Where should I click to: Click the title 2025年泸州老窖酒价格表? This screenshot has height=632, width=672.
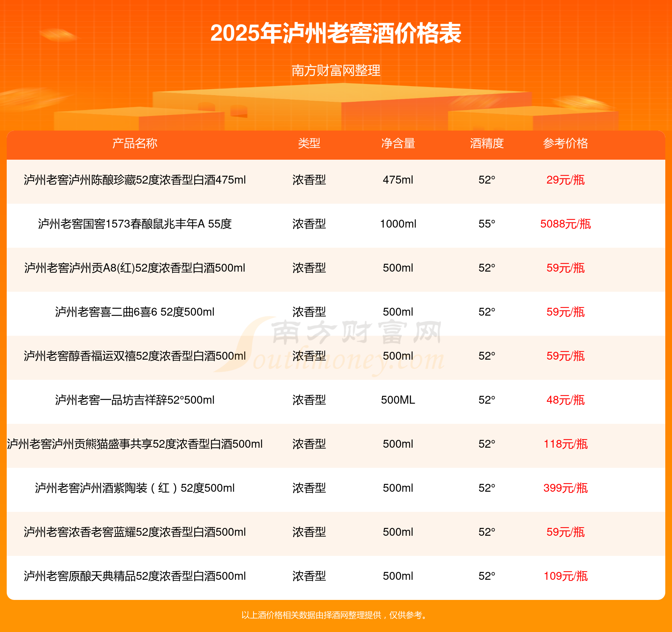[336, 33]
